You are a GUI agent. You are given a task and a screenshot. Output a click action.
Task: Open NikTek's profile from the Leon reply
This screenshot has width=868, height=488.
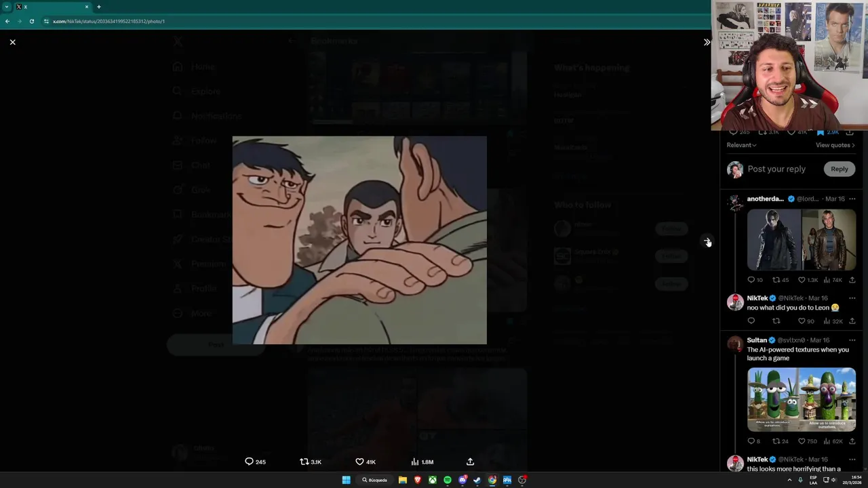point(757,298)
